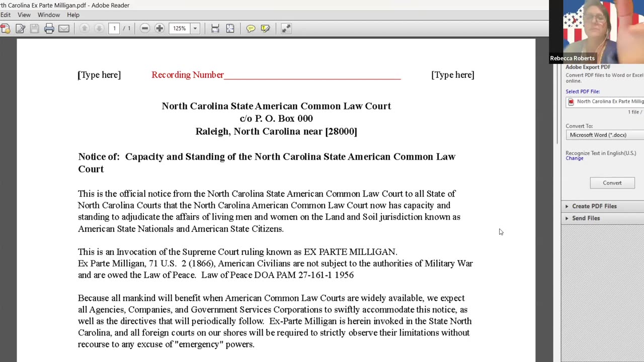Open the Help menu
This screenshot has width=644, height=362.
[73, 15]
